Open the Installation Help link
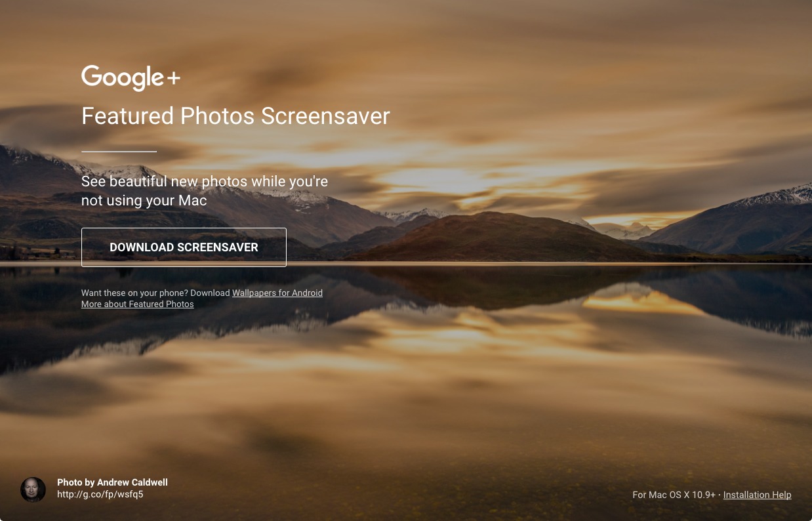This screenshot has height=521, width=812. [x=758, y=495]
